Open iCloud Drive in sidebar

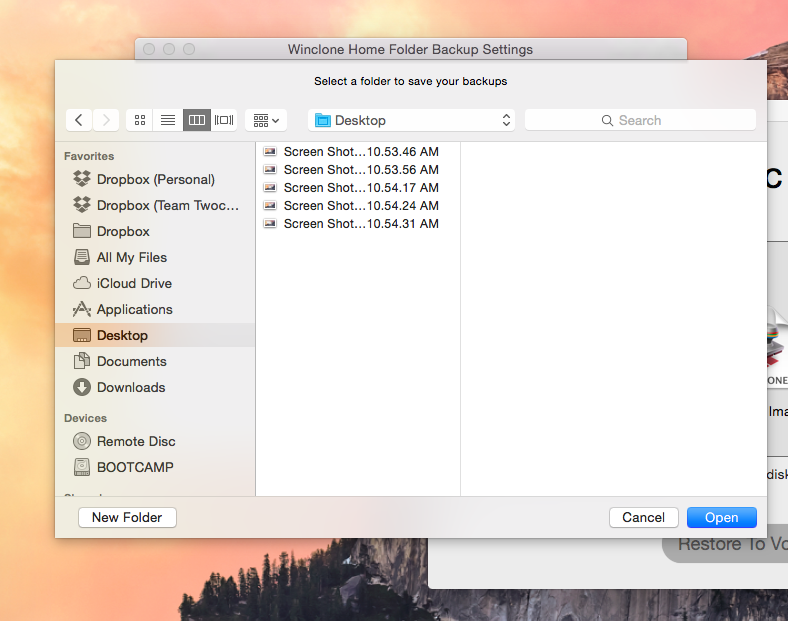coord(156,283)
